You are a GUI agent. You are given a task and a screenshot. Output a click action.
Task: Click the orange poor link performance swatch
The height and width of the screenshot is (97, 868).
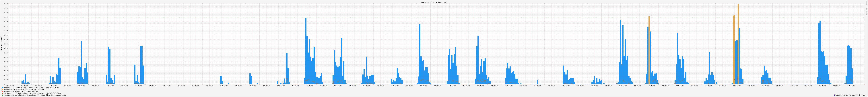(x=3, y=90)
